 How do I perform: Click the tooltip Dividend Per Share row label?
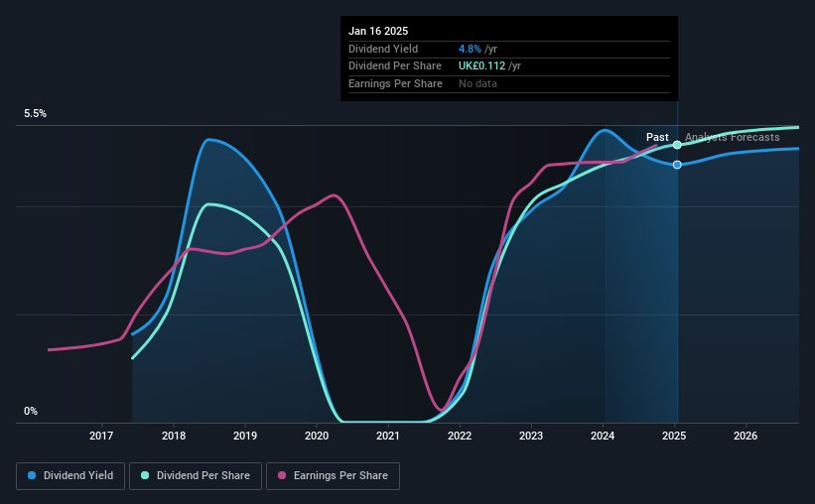395,66
